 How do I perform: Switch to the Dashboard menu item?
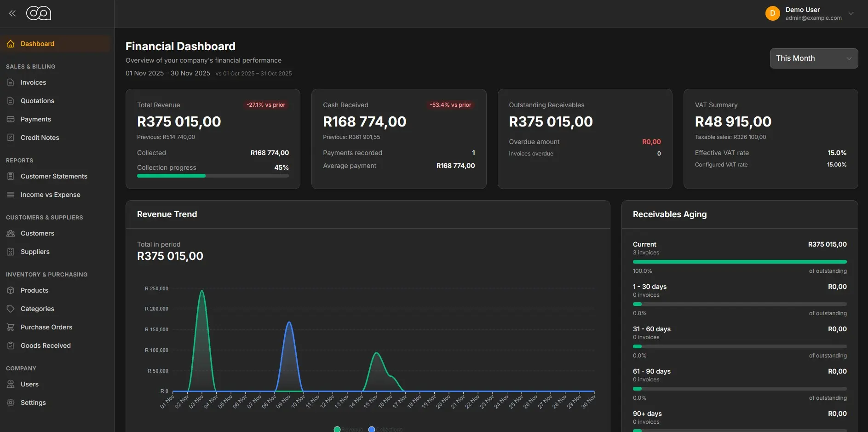[x=37, y=43]
